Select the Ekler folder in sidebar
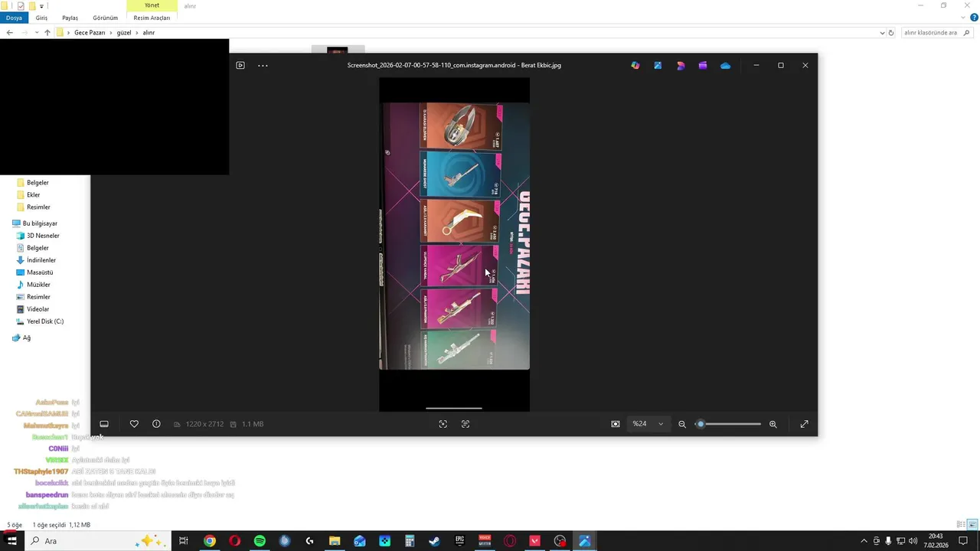The height and width of the screenshot is (551, 980). (33, 195)
